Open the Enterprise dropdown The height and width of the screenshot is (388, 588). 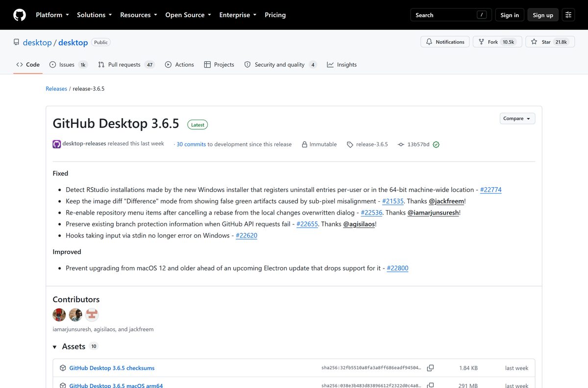pyautogui.click(x=238, y=15)
